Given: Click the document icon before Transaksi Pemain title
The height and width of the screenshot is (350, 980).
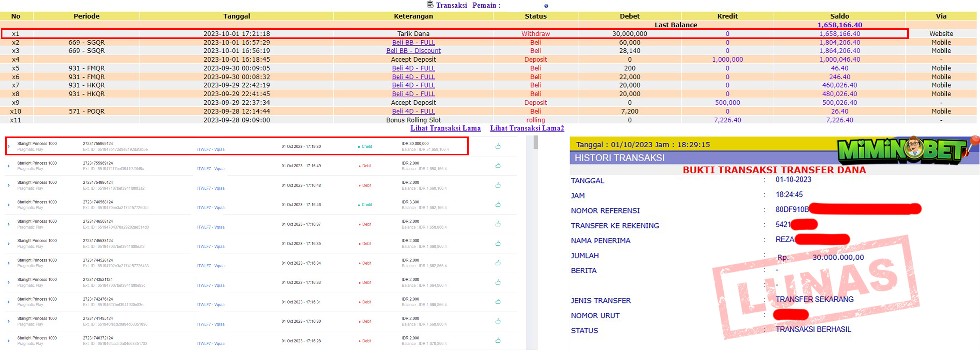Looking at the screenshot, I should click(x=430, y=5).
